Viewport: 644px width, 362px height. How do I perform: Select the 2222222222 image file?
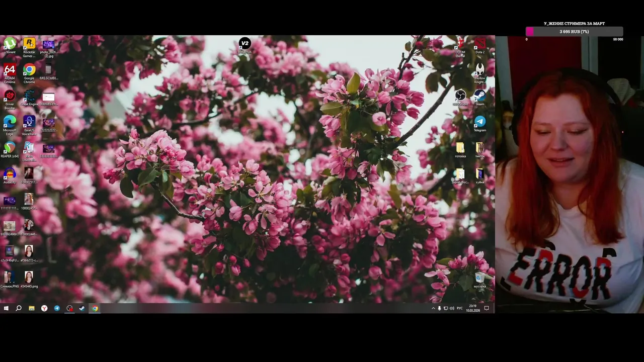click(x=48, y=124)
